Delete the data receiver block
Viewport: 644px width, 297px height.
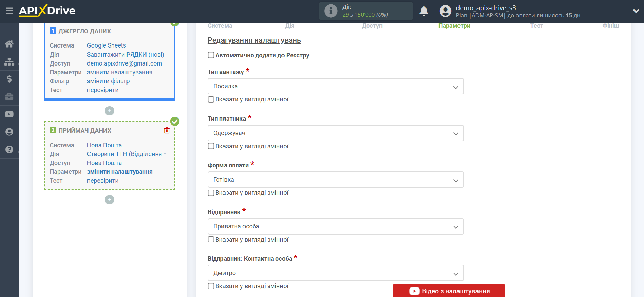[x=167, y=131]
